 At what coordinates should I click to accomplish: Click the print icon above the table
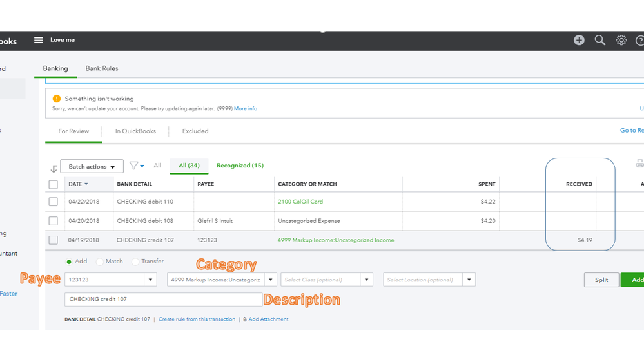click(x=639, y=164)
